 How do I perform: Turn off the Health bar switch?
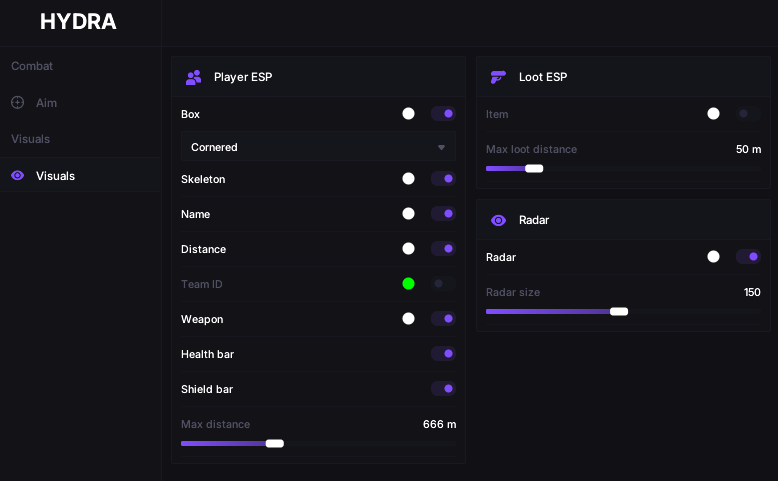click(x=443, y=354)
